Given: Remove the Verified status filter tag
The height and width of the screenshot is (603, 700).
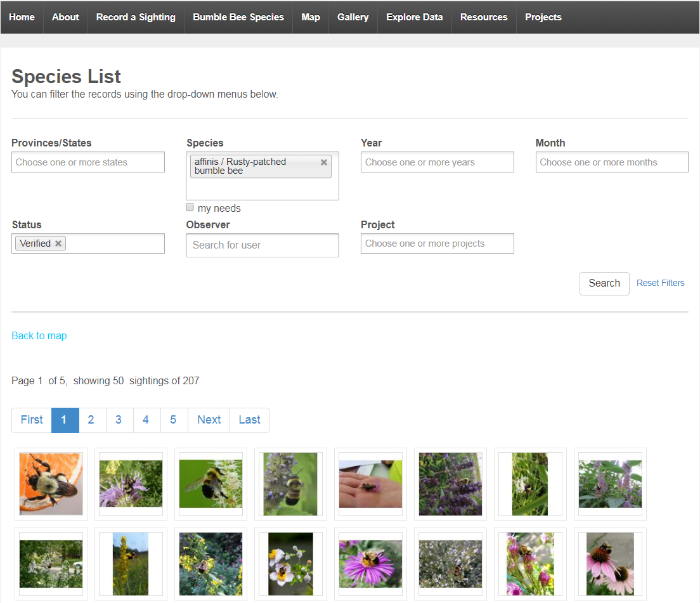Looking at the screenshot, I should tap(58, 243).
